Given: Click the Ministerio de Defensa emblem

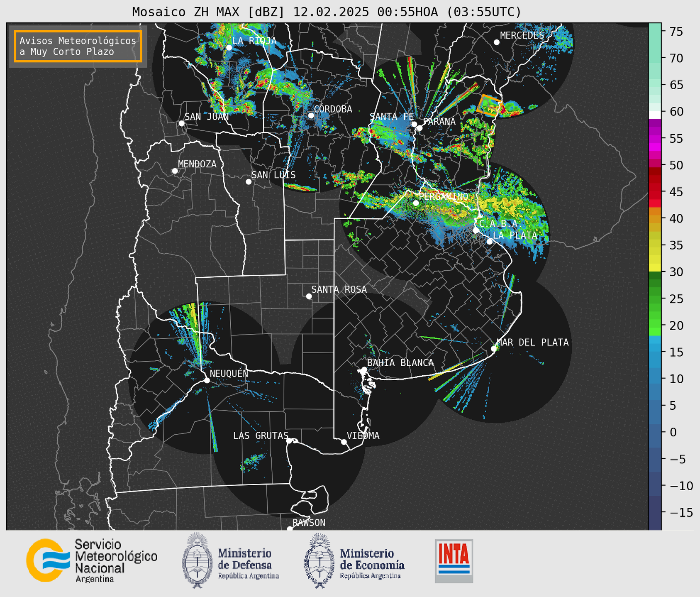Looking at the screenshot, I should [197, 560].
